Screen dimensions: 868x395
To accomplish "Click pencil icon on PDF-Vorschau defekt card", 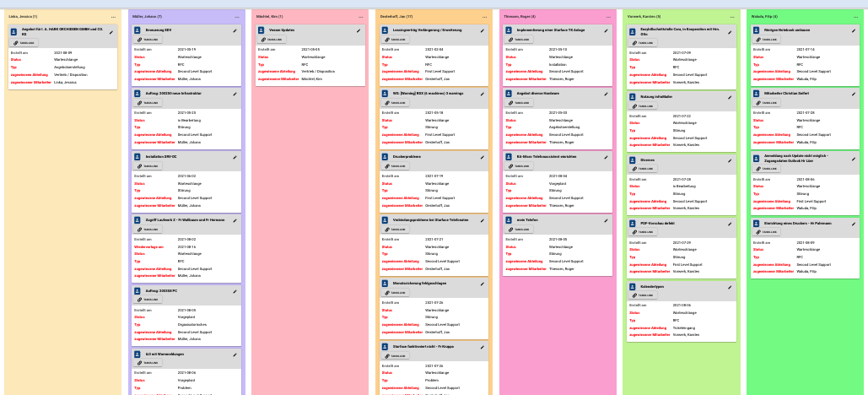I will pos(730,224).
